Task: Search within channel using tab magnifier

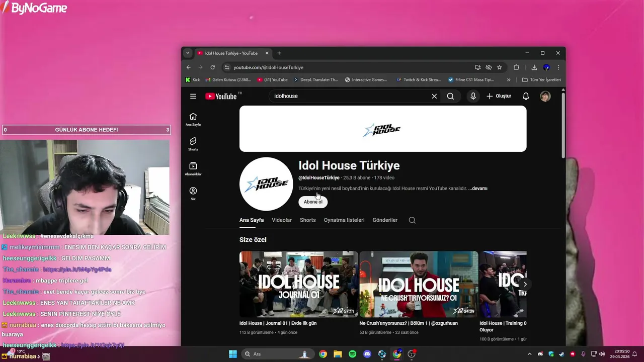Action: click(412, 220)
